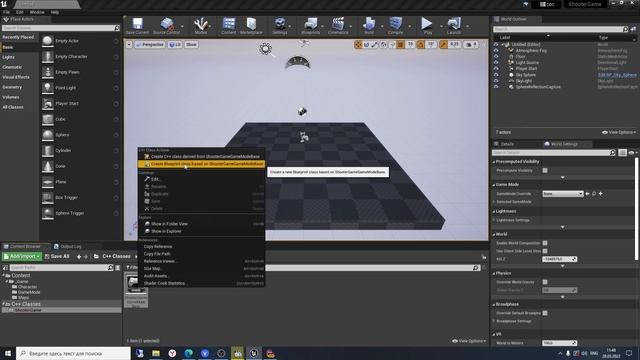Click the World Outliner search field
640x360 pixels.
[x=560, y=29]
